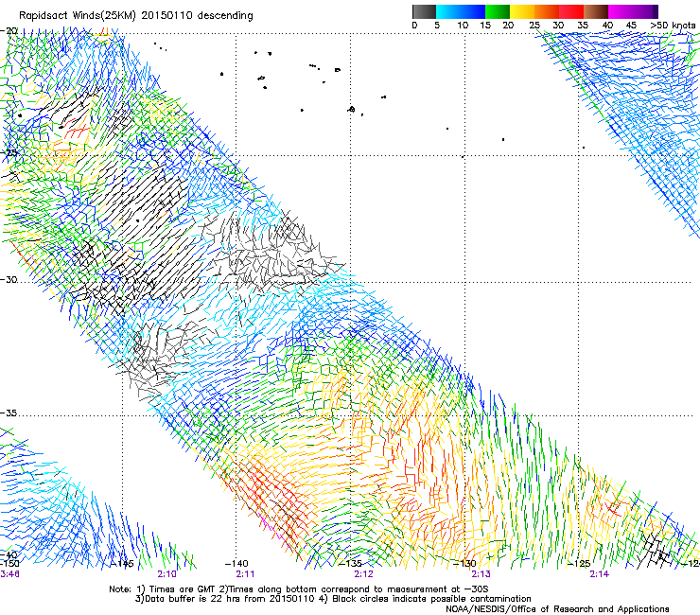
Task: Pick the orange 25-30 knots legend swatch
Action: click(547, 11)
